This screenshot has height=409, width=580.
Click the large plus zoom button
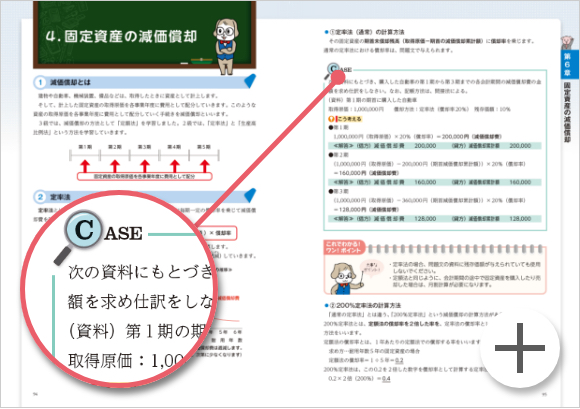point(519,348)
